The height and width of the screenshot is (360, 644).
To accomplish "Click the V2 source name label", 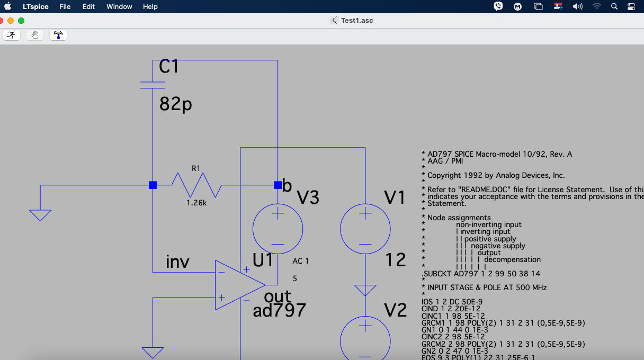I will point(395,310).
